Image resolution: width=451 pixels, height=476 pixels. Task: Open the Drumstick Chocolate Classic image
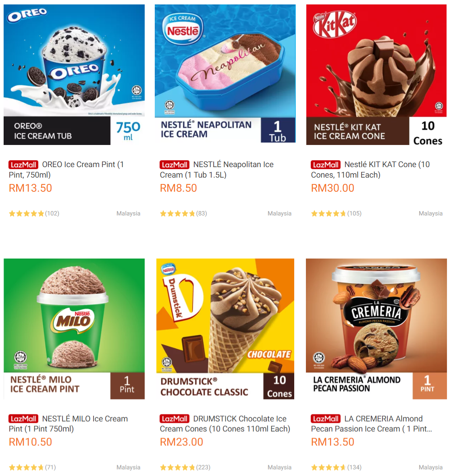(x=225, y=329)
